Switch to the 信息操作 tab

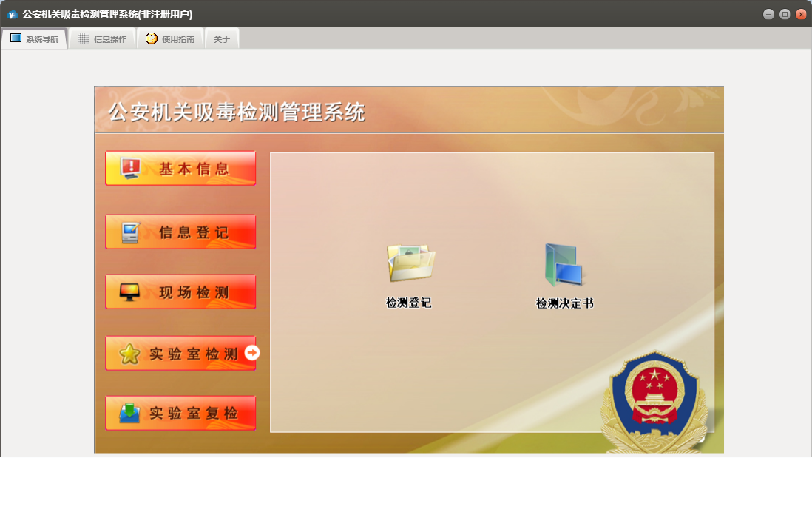(x=102, y=39)
